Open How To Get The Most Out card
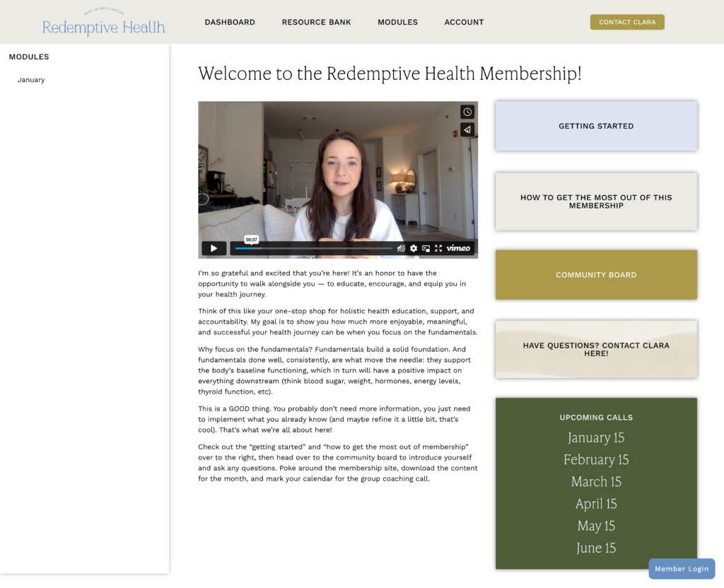The width and height of the screenshot is (724, 588). [x=596, y=201]
